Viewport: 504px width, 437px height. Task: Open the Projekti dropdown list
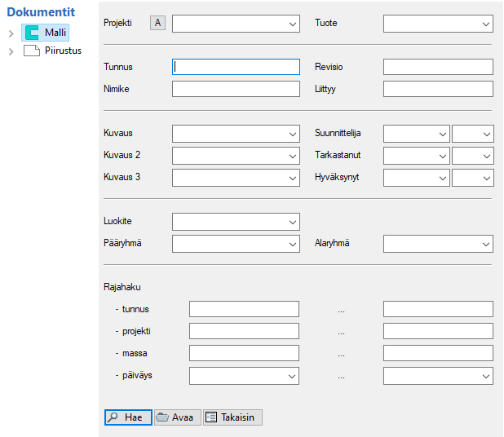tap(292, 24)
